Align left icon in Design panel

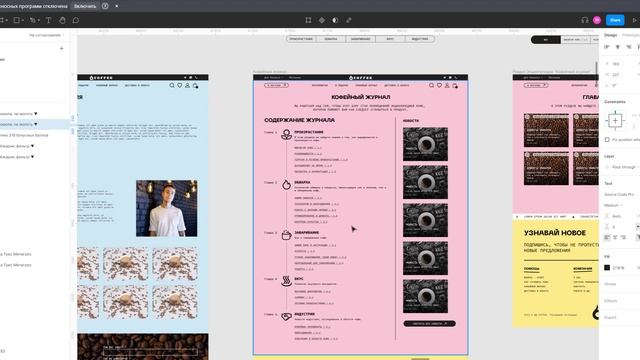(x=607, y=47)
